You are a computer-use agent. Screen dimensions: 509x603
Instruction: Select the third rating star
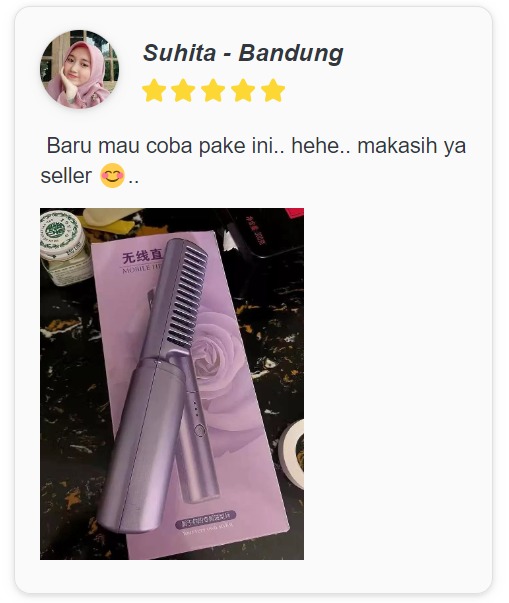213,90
